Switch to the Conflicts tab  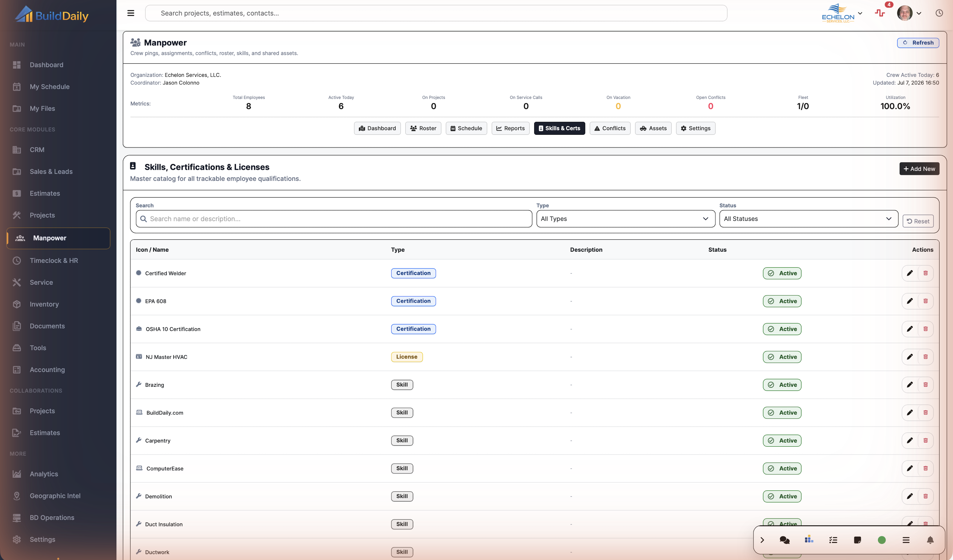click(610, 129)
